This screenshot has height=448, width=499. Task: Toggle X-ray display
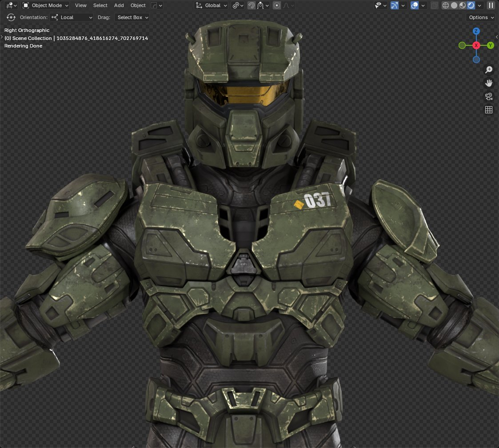click(x=435, y=5)
